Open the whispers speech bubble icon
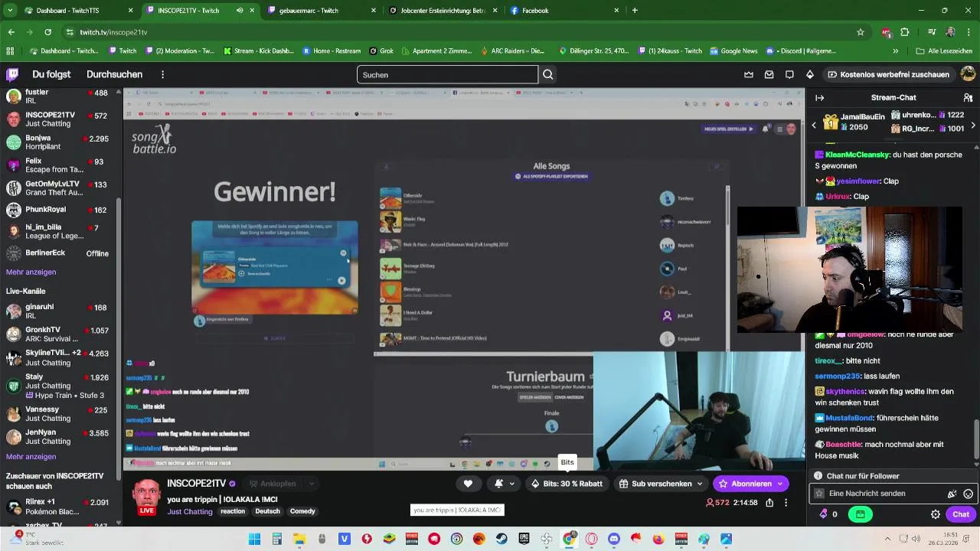 pos(789,74)
